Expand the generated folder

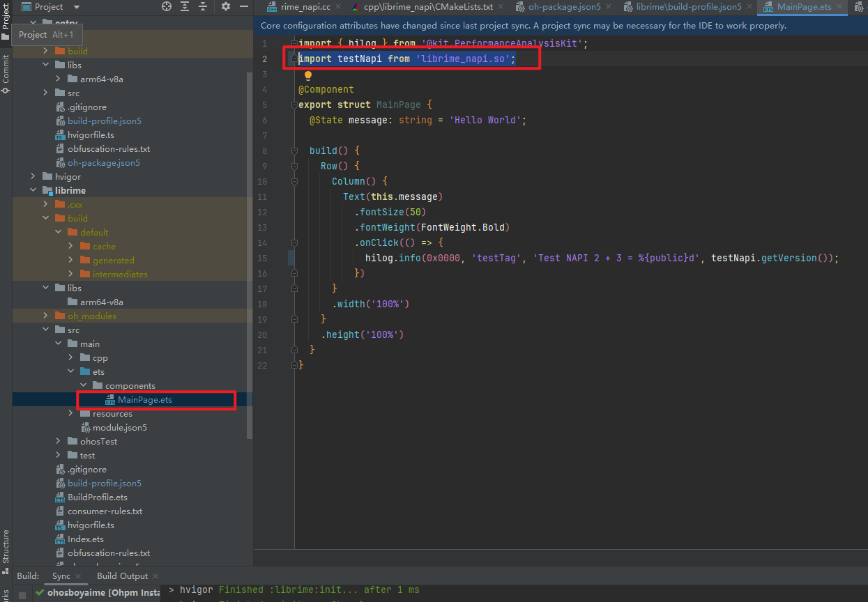[x=71, y=261]
